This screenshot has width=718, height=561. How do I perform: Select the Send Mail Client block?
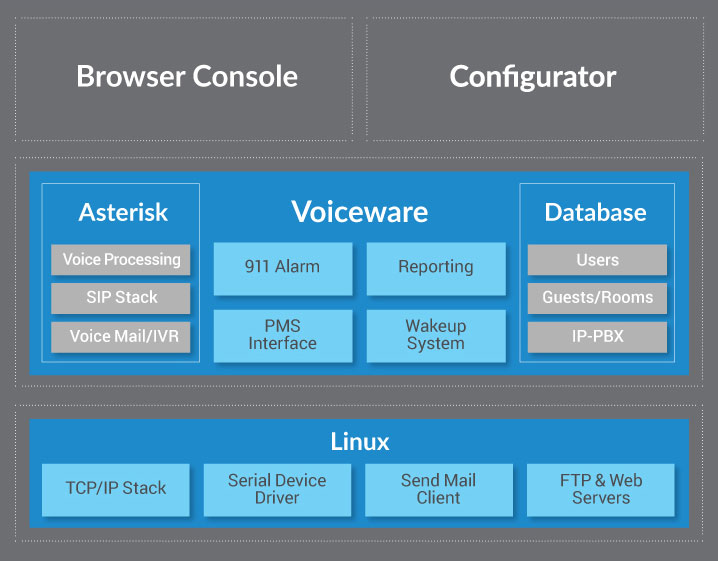[439, 490]
